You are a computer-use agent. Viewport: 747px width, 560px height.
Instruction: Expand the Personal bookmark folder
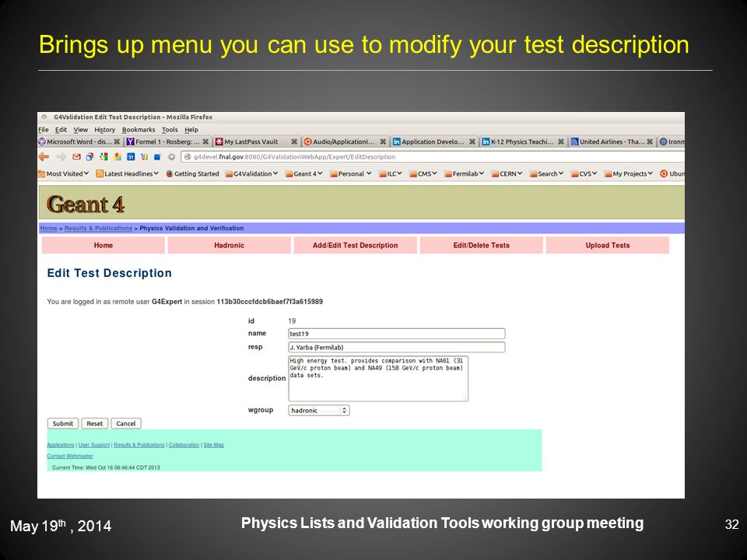click(x=351, y=173)
